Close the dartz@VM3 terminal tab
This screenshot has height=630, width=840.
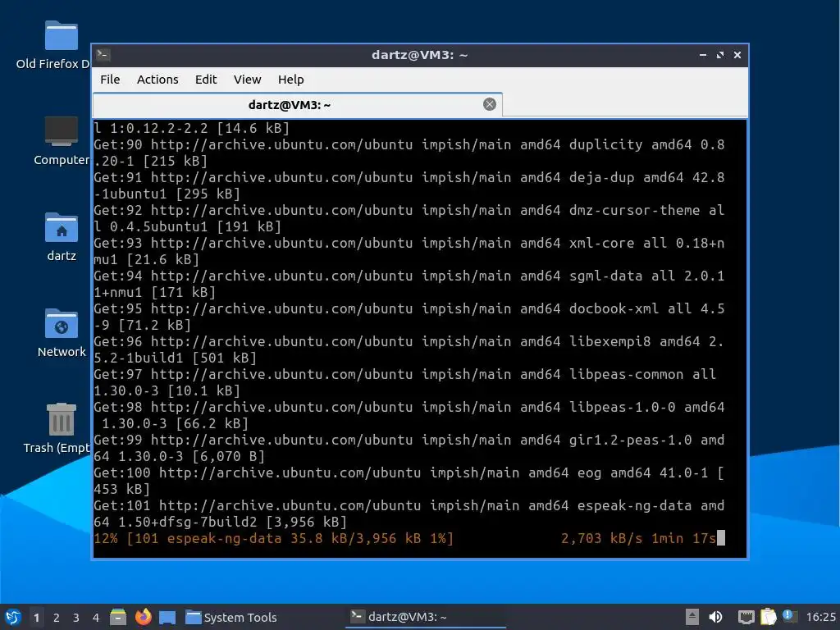click(x=489, y=104)
